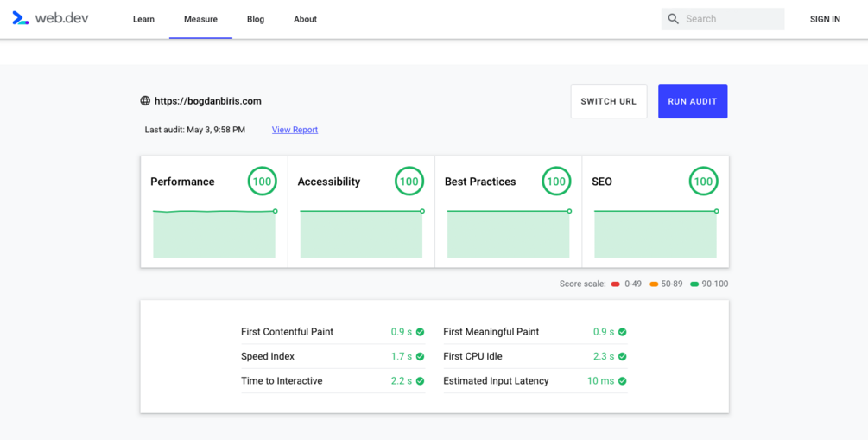This screenshot has height=440, width=868.
Task: Click the Estimated Input Latency check icon
Action: coord(623,381)
